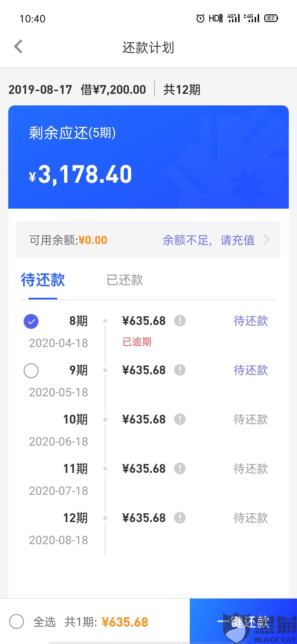Screen dimensions: 297x644
Task: Select the 待还款 tab
Action: 43,280
